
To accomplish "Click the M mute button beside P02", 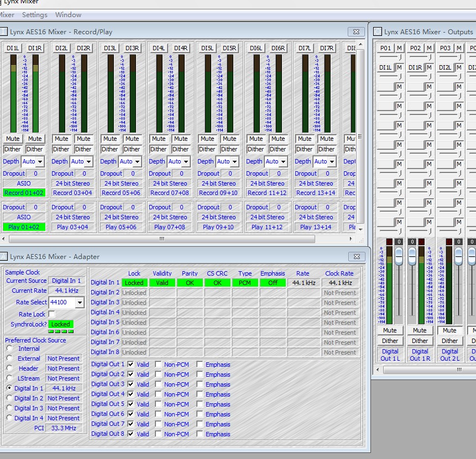I will click(429, 48).
